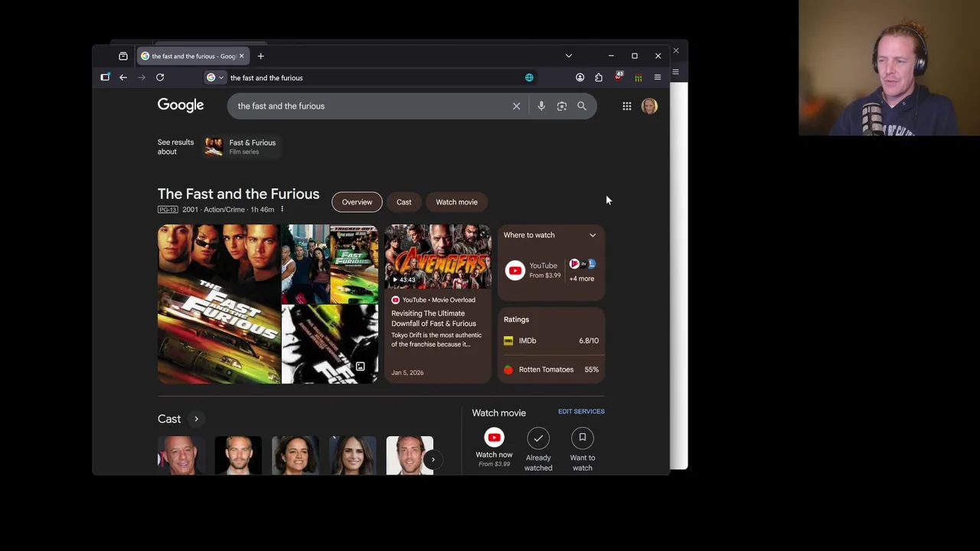Open the extensions puzzle icon
Image resolution: width=980 pixels, height=551 pixels.
coord(599,77)
